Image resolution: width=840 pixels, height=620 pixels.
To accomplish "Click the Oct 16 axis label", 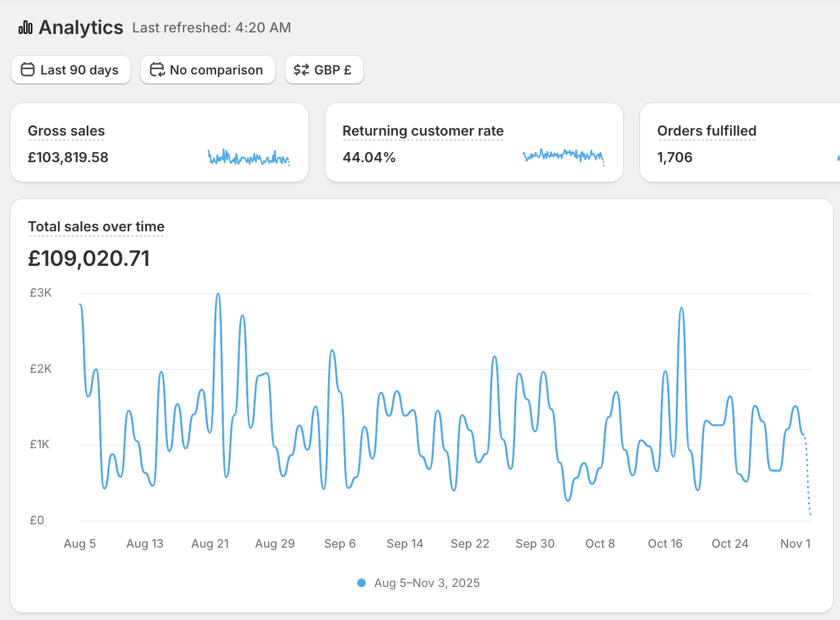I will click(665, 543).
